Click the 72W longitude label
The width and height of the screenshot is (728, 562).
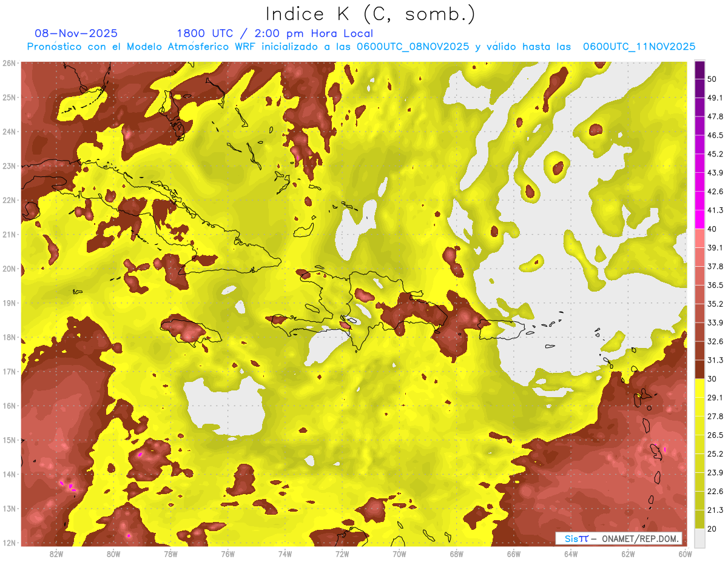pyautogui.click(x=342, y=554)
